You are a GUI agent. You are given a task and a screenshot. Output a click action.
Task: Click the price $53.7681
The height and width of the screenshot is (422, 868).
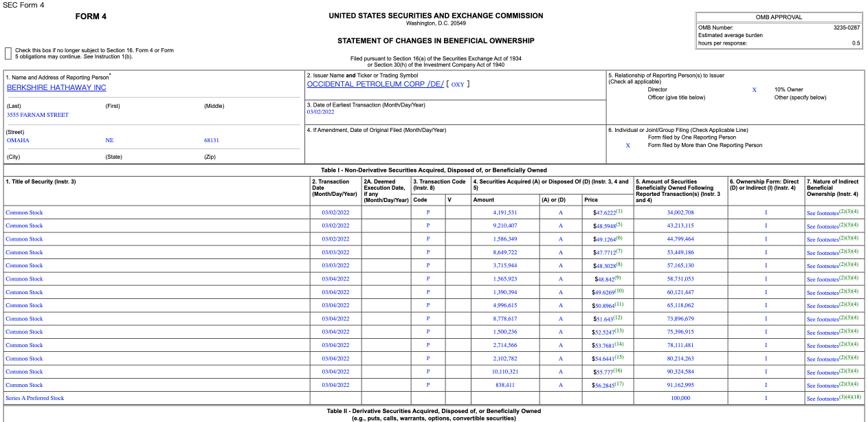[x=603, y=346]
